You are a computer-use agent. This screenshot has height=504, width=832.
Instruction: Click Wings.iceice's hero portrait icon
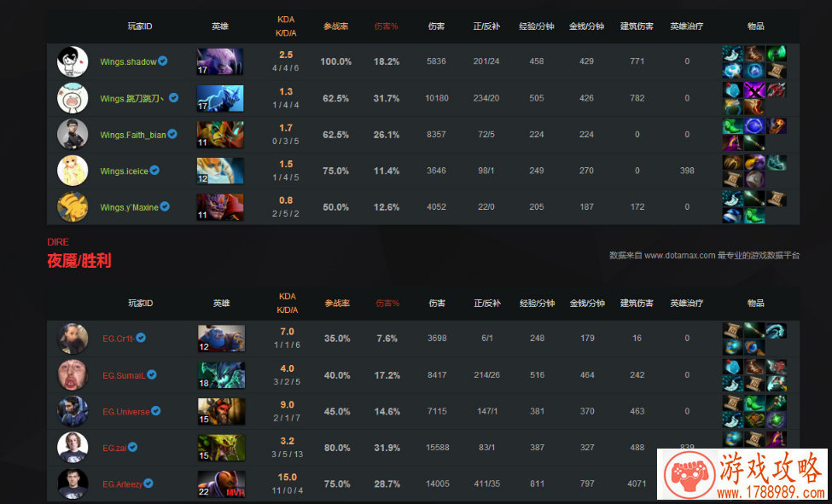(x=219, y=171)
